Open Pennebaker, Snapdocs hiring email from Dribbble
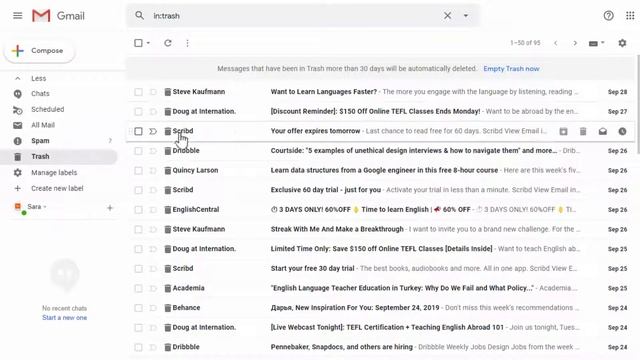The width and height of the screenshot is (640, 360). [342, 347]
